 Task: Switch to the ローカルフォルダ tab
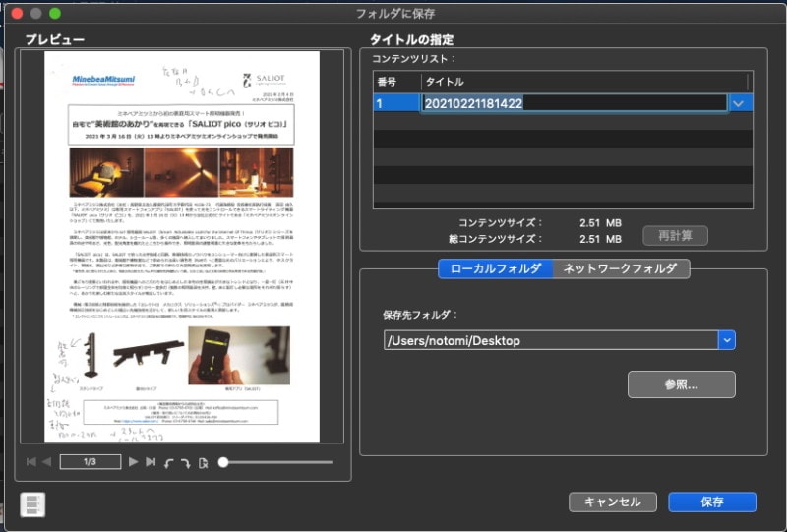coord(495,268)
